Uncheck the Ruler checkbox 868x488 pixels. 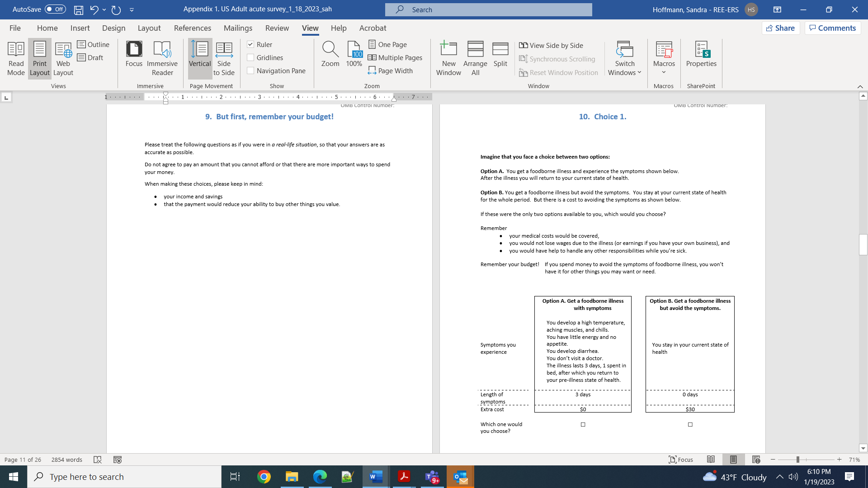(250, 44)
